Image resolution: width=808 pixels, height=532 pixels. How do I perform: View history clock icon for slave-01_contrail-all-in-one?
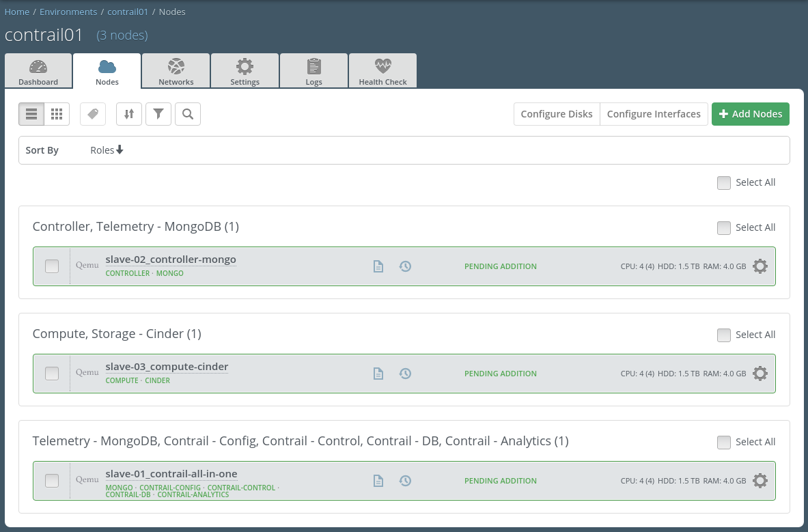(405, 481)
